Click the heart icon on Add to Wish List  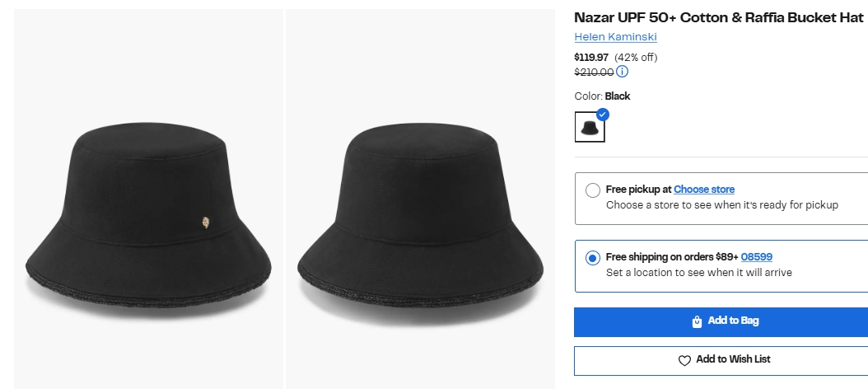[x=684, y=360]
